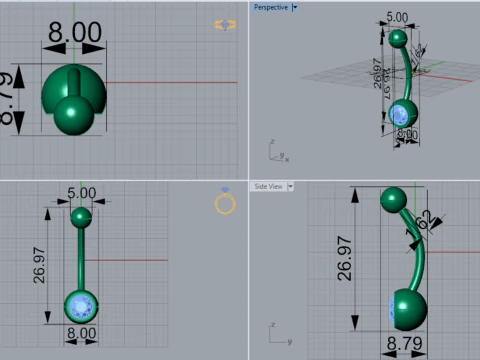480x360 pixels.
Task: Click the blue gemstone in front view
Action: point(81,307)
